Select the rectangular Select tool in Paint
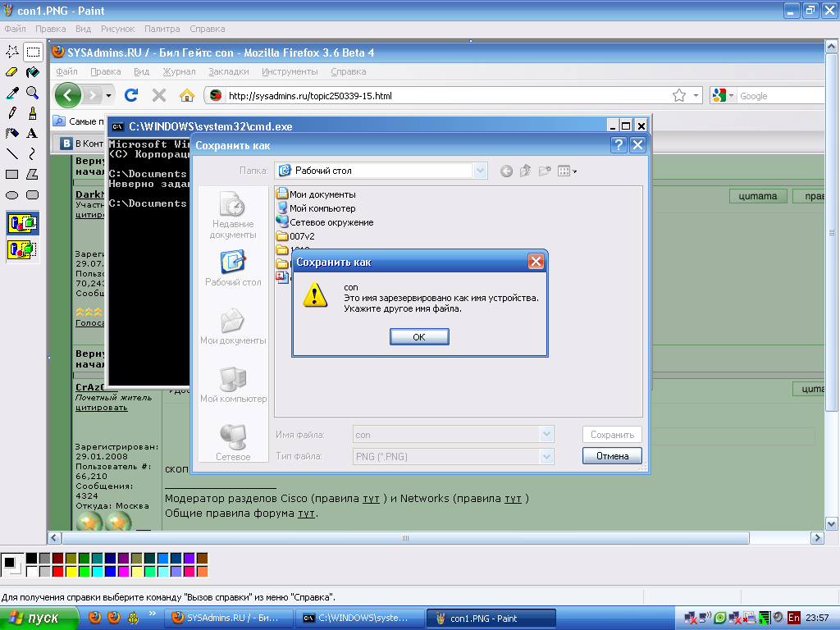 (33, 52)
